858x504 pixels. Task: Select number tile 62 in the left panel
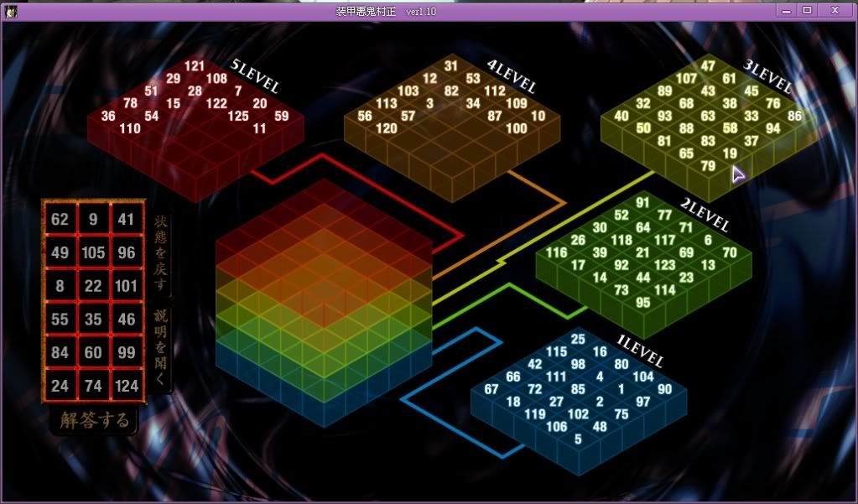pyautogui.click(x=60, y=220)
